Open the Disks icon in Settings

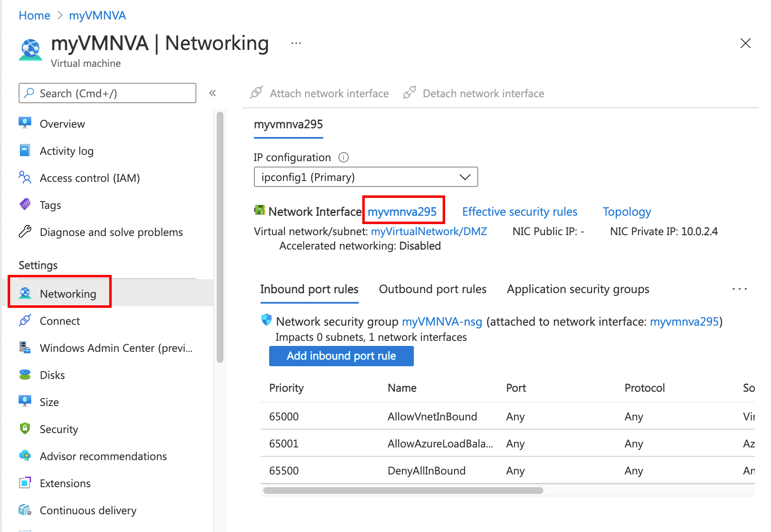[25, 375]
